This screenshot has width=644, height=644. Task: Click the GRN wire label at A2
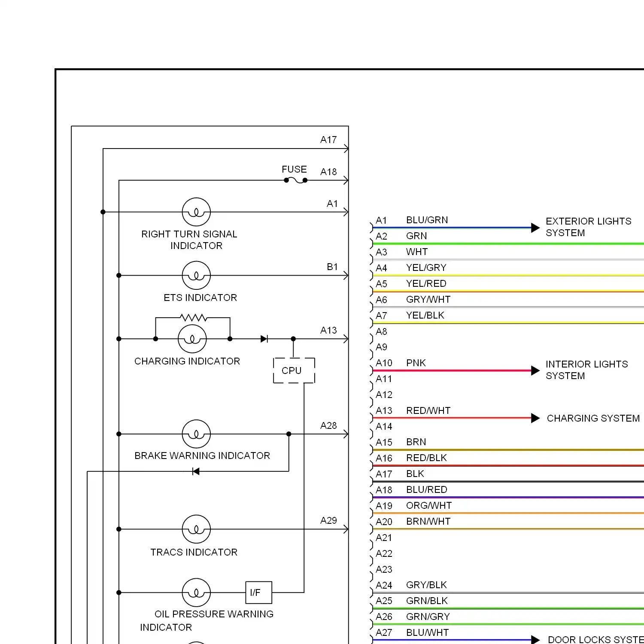tap(416, 236)
